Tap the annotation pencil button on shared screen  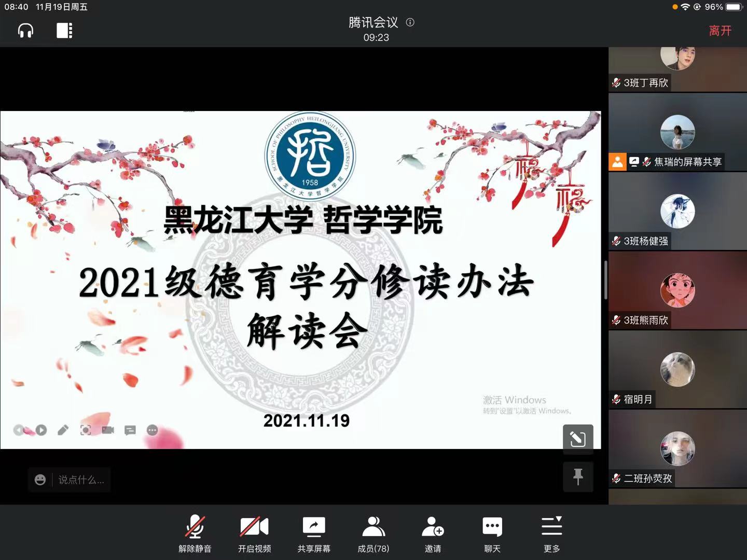pyautogui.click(x=578, y=439)
